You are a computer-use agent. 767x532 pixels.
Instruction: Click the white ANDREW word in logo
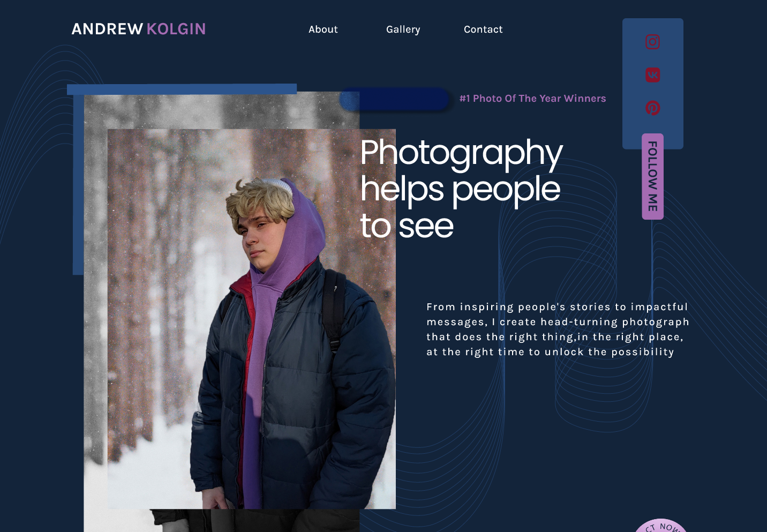(x=107, y=29)
